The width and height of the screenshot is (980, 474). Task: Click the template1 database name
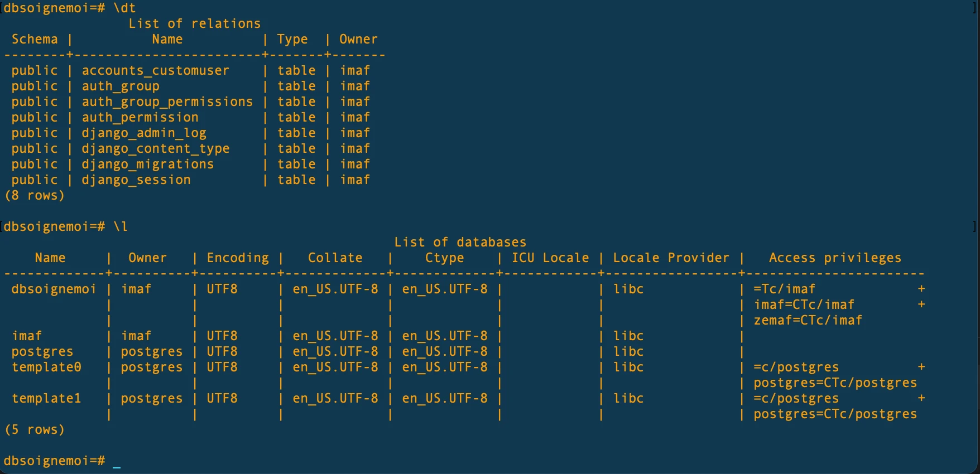point(46,399)
